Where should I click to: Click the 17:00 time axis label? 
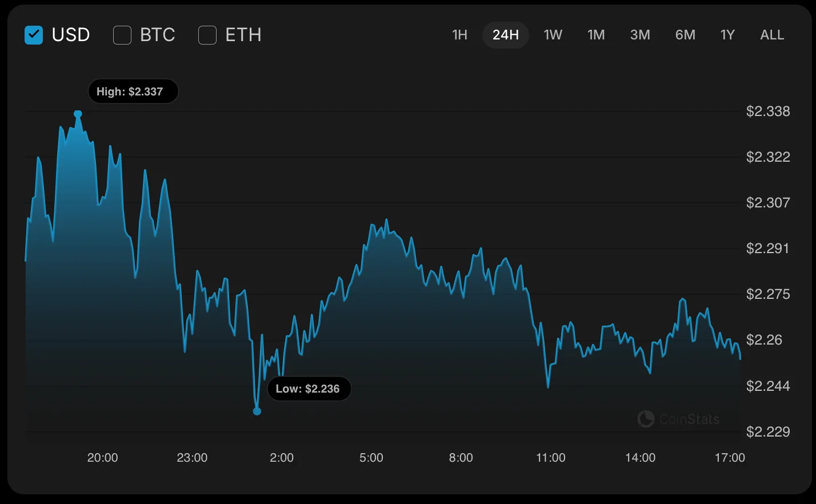[x=730, y=458]
